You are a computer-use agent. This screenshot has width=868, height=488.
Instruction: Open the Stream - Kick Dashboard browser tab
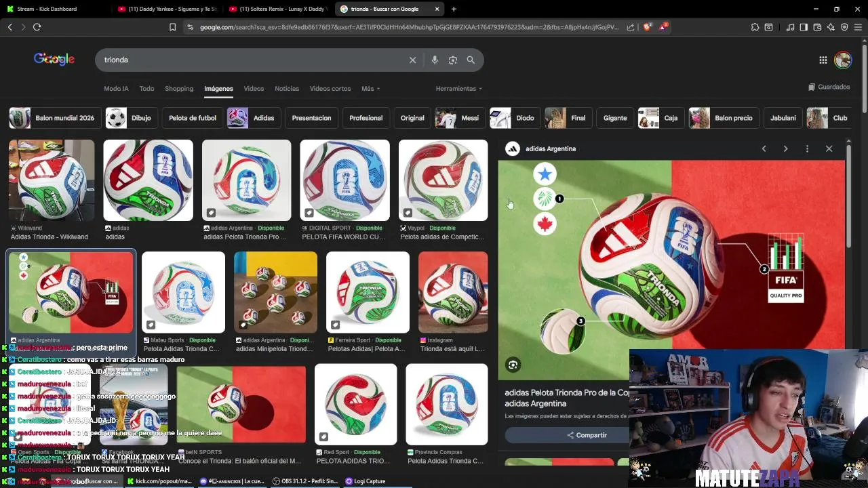(54, 9)
